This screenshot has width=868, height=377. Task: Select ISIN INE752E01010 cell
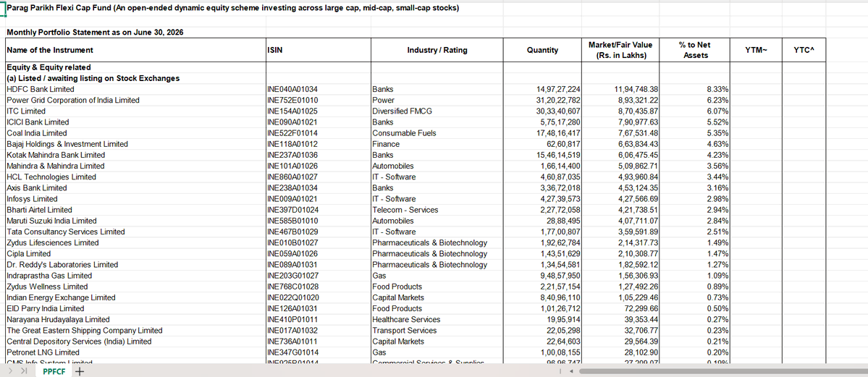[x=318, y=100]
